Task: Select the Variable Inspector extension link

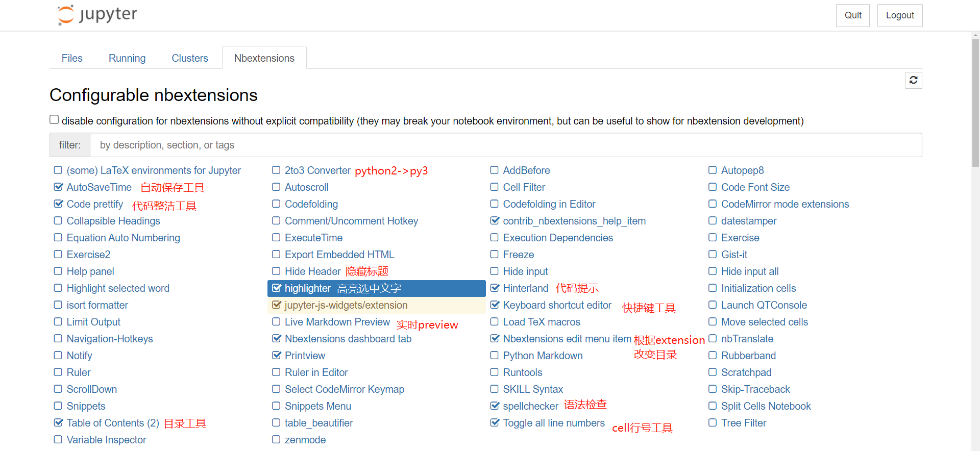Action: [106, 440]
